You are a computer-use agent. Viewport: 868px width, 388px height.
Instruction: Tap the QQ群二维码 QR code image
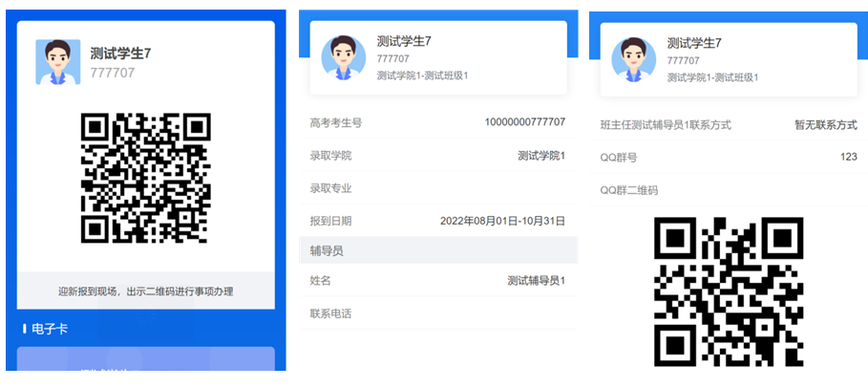tap(728, 291)
